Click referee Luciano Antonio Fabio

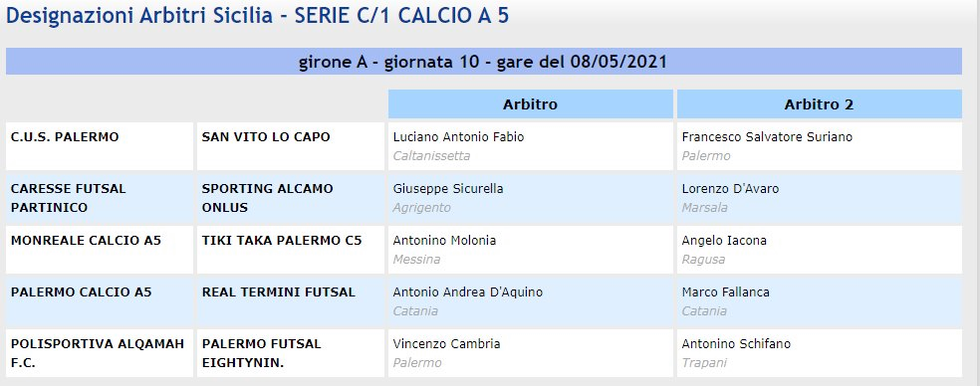[458, 136]
